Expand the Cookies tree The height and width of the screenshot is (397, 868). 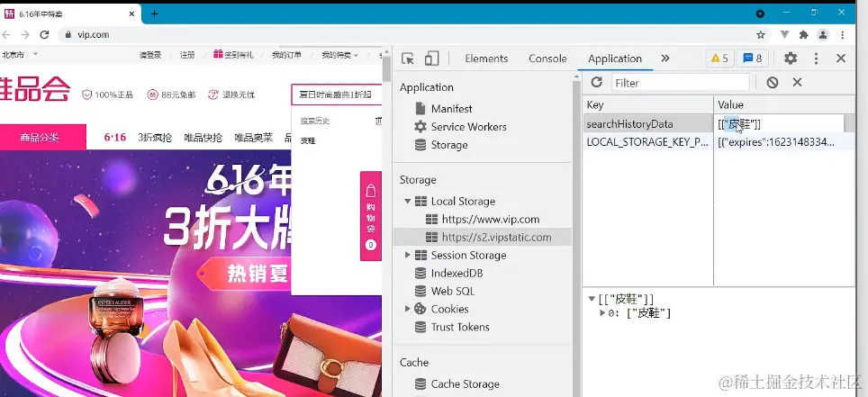pyautogui.click(x=408, y=309)
